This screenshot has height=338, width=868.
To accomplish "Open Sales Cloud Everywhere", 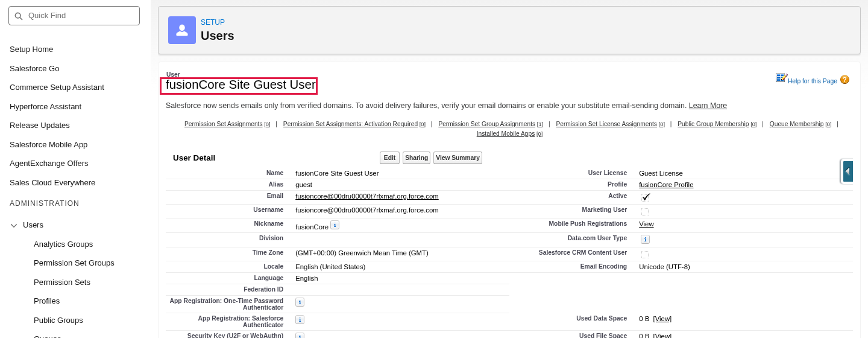I will tap(52, 183).
